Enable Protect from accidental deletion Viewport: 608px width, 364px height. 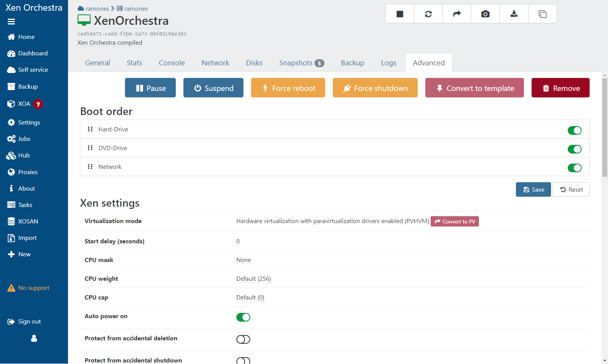(x=243, y=340)
